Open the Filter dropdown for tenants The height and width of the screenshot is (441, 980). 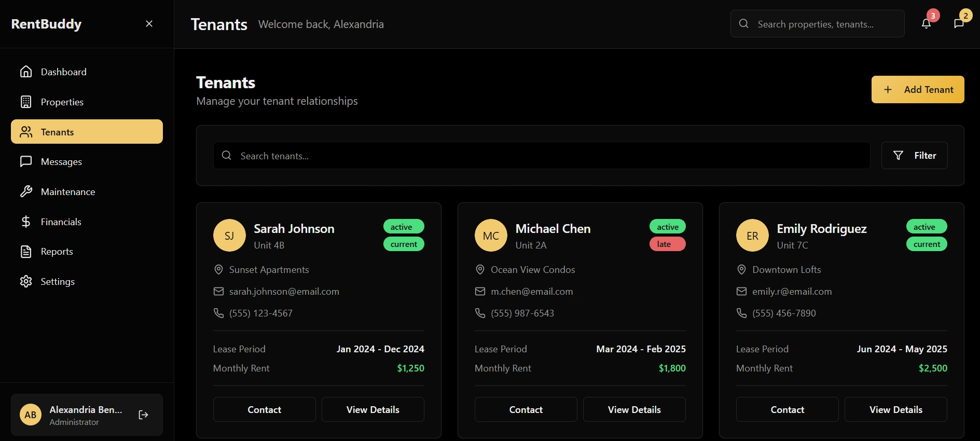(x=914, y=156)
